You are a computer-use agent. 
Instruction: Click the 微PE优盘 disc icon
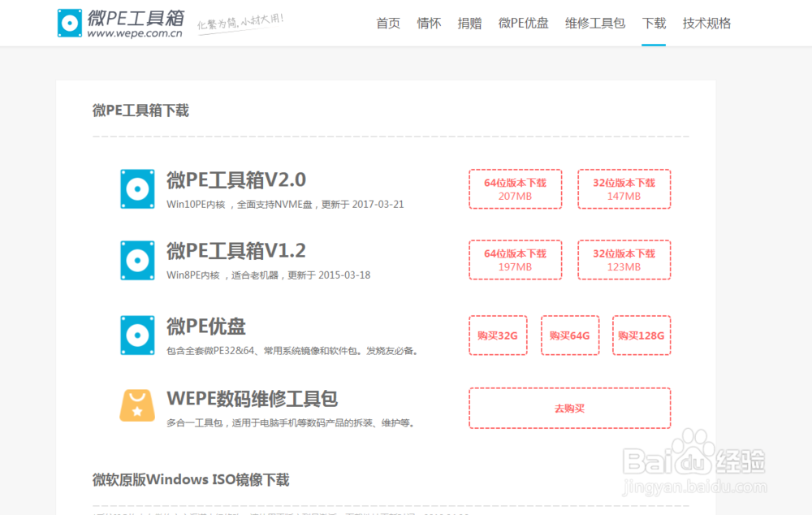137,335
